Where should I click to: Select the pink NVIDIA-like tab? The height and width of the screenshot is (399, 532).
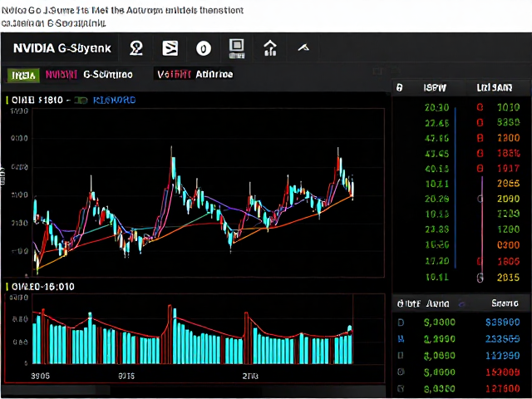point(61,75)
